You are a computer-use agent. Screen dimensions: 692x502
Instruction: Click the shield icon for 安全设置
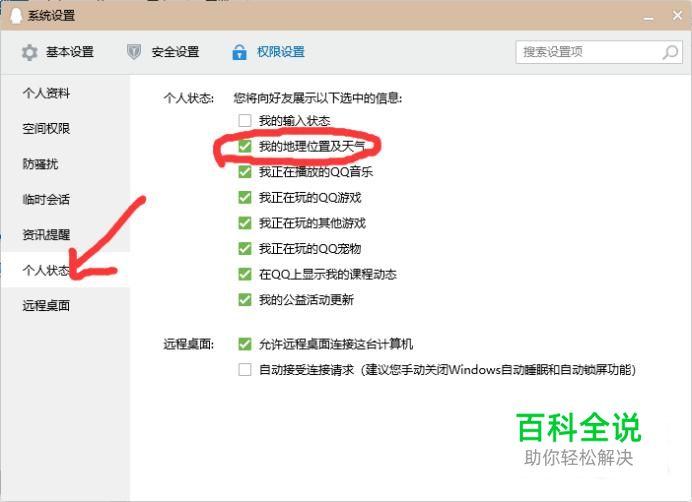point(134,52)
